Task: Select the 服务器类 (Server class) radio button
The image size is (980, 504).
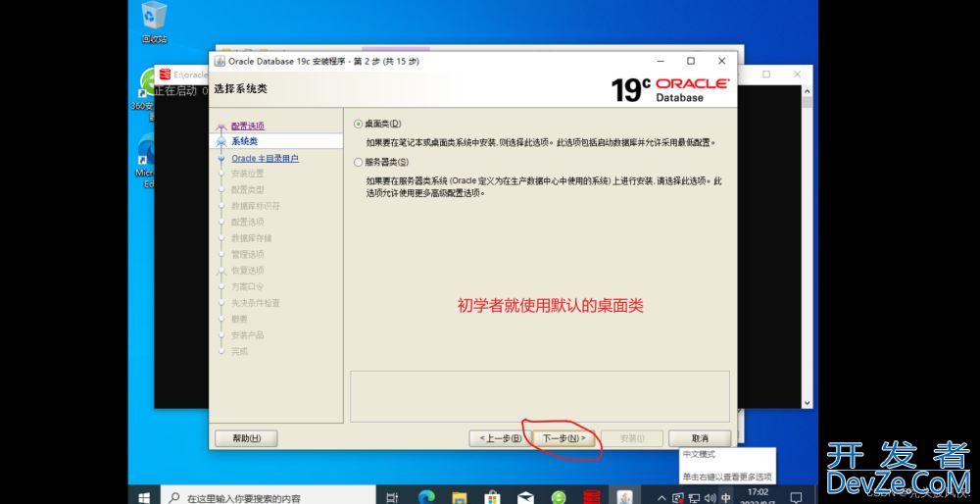Action: click(358, 162)
